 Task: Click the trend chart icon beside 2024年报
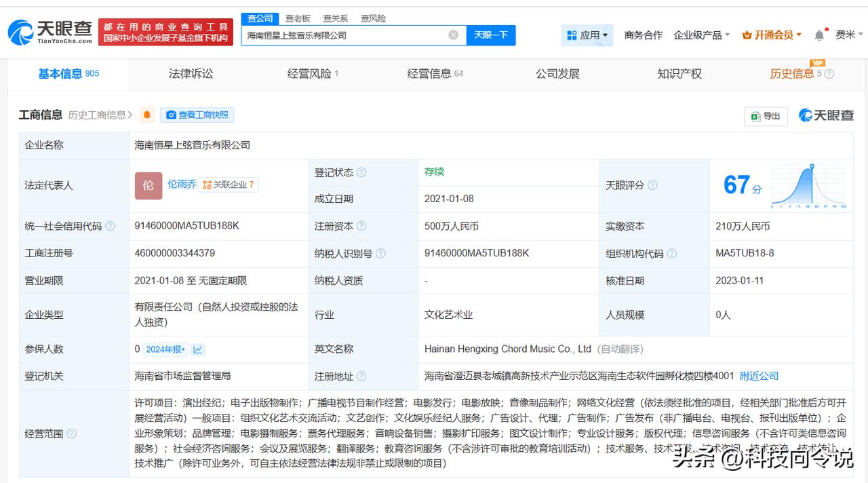198,349
